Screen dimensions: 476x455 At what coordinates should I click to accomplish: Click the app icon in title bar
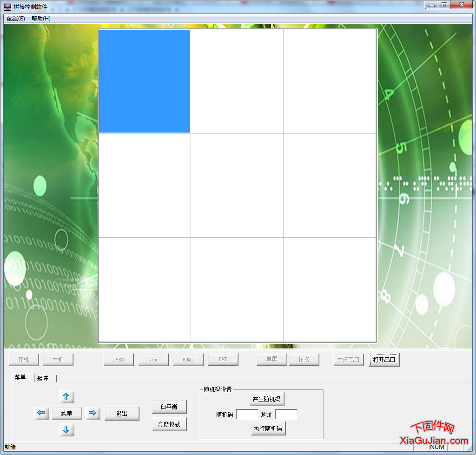pyautogui.click(x=7, y=7)
